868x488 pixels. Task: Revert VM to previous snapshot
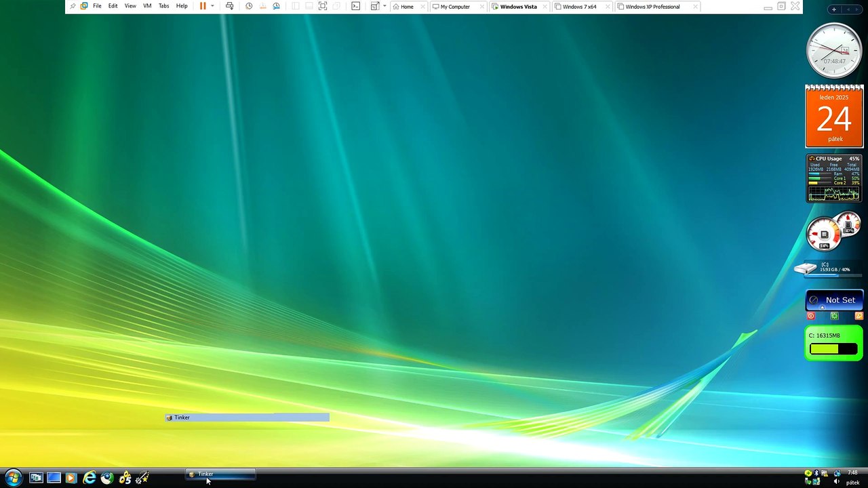point(262,6)
